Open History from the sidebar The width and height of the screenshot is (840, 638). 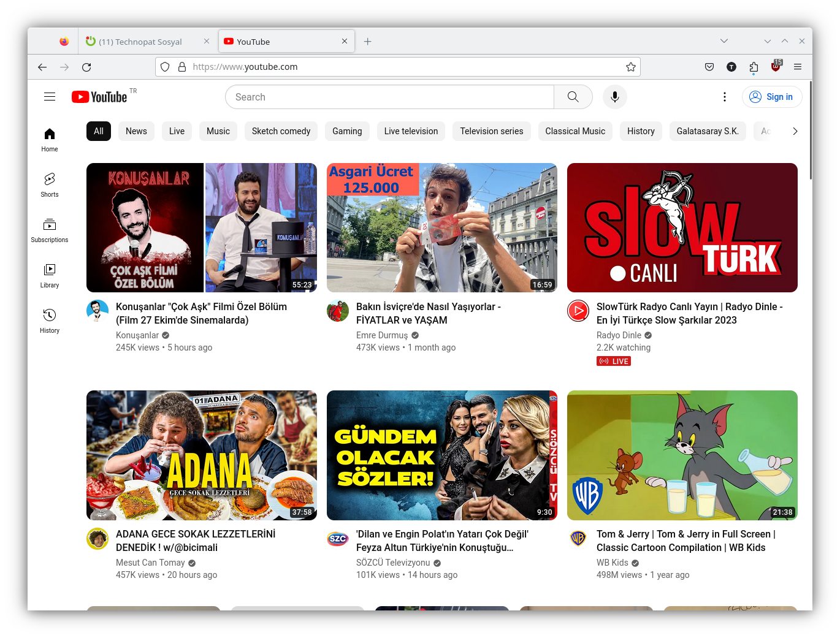(50, 321)
